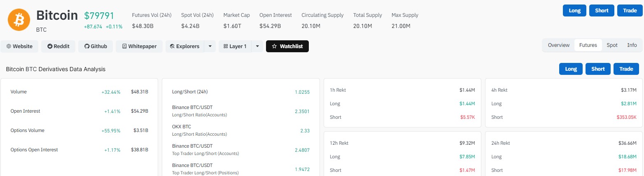Expand the Layer 1 dropdown arrow
The height and width of the screenshot is (176, 644).
point(257,46)
